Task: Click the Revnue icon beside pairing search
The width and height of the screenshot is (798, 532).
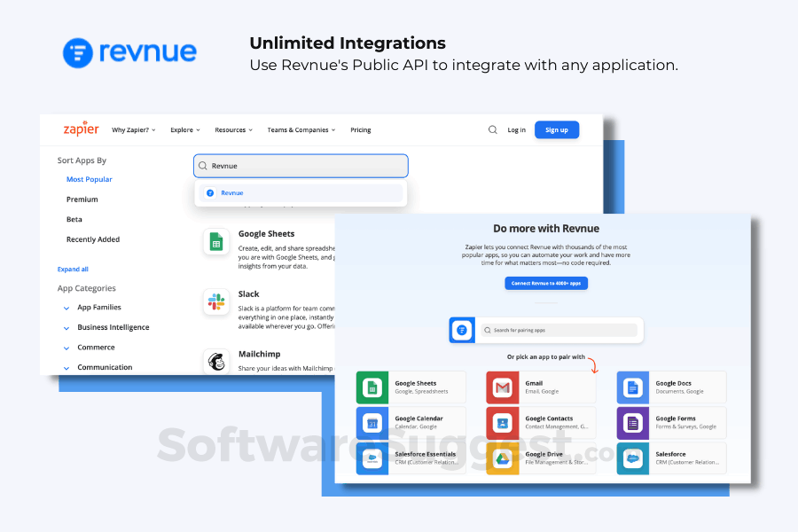Action: (x=462, y=330)
